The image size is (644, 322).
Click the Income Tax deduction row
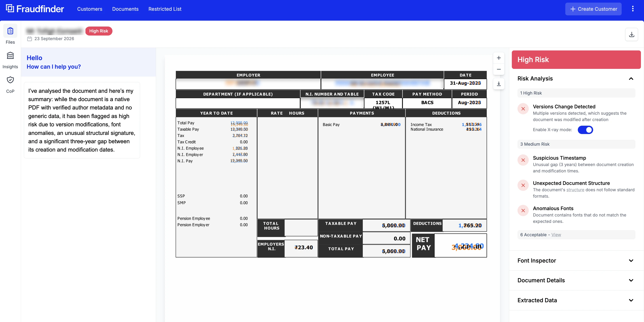coord(446,125)
